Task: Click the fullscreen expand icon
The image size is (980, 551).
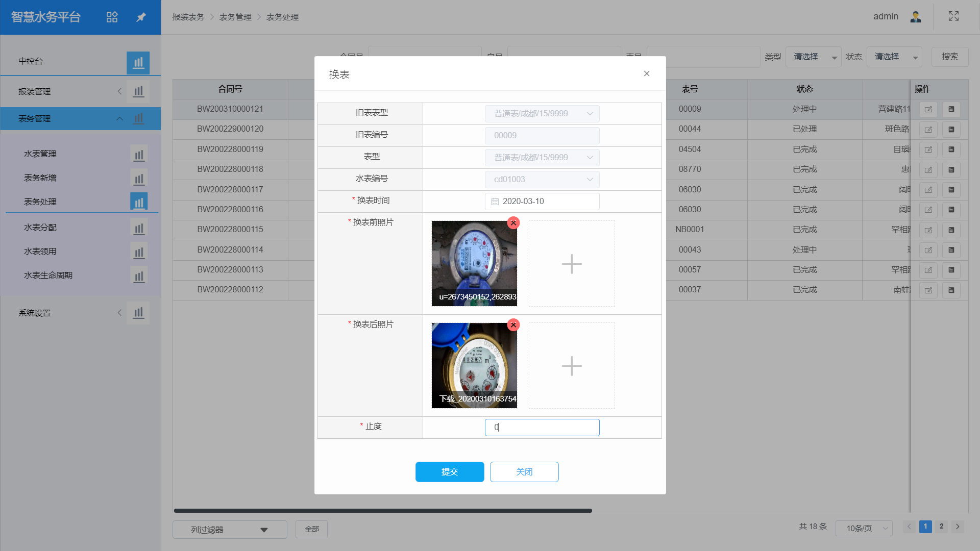Action: click(x=953, y=16)
